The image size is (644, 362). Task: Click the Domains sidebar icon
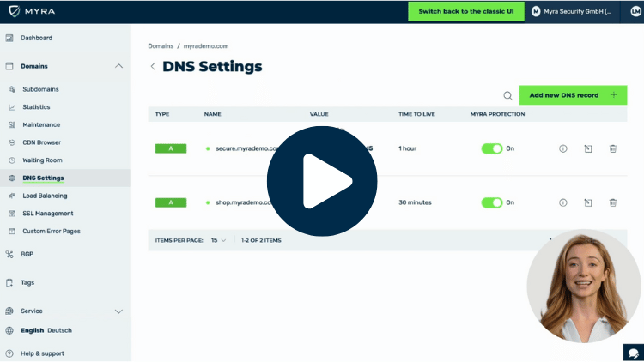(x=9, y=66)
